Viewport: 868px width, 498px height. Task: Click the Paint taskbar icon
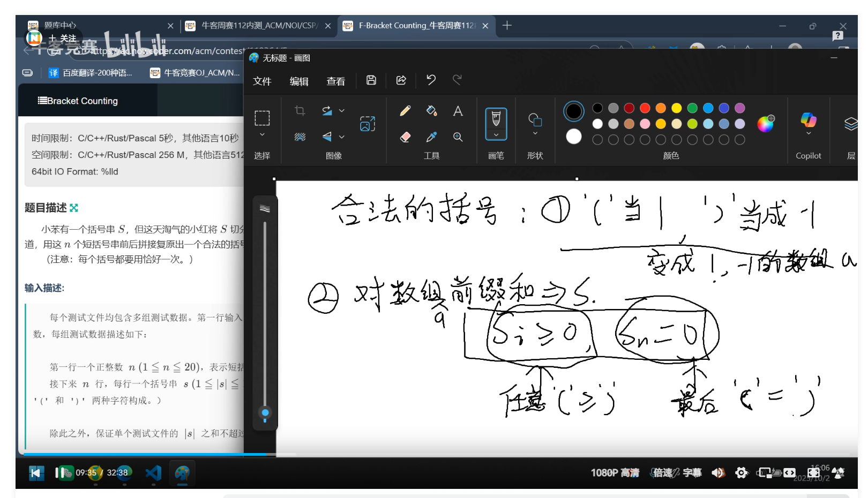[x=182, y=473]
